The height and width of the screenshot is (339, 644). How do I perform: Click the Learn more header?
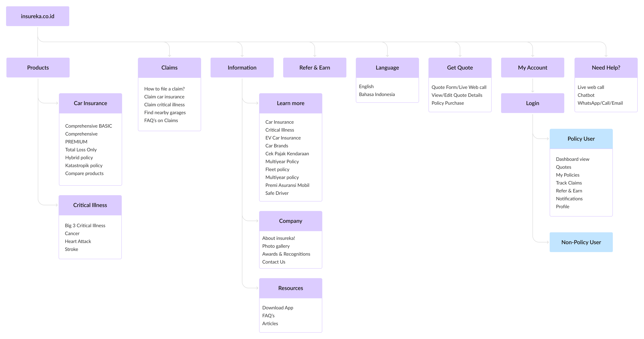tap(290, 103)
